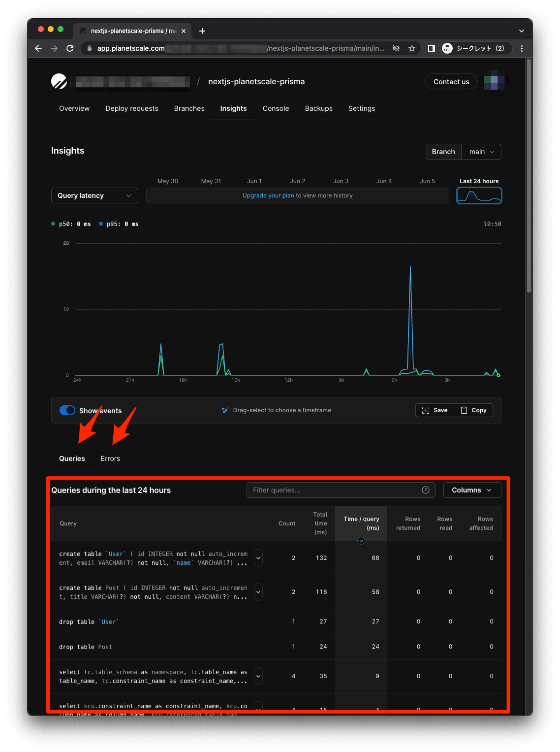The width and height of the screenshot is (560, 752).
Task: Click the nextjs-planetscale-prisma breadcrumb
Action: [x=256, y=82]
